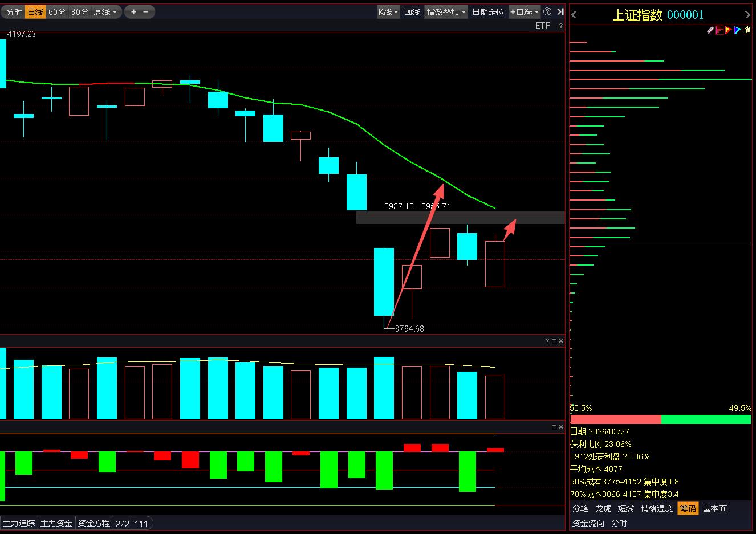Switch chart period to 分时
This screenshot has width=756, height=534.
(x=14, y=11)
